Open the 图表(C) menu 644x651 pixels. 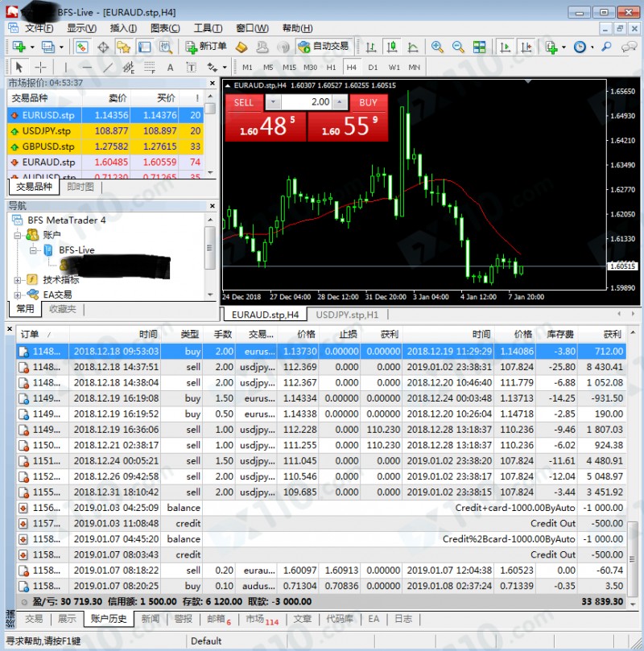165,28
